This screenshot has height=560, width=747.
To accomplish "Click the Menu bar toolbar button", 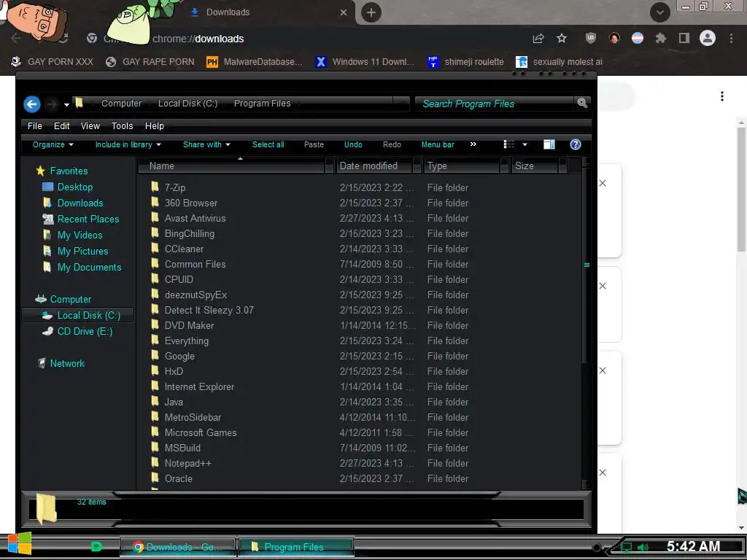I will (438, 145).
